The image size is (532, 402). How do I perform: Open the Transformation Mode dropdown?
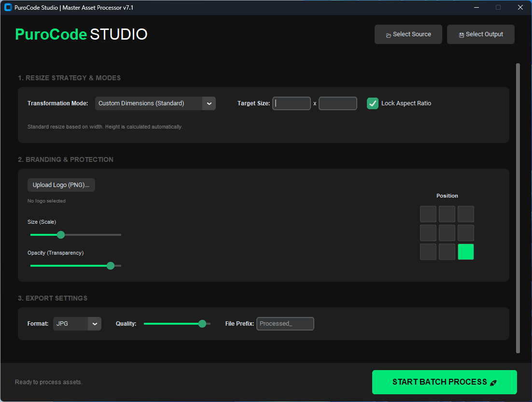(x=154, y=103)
